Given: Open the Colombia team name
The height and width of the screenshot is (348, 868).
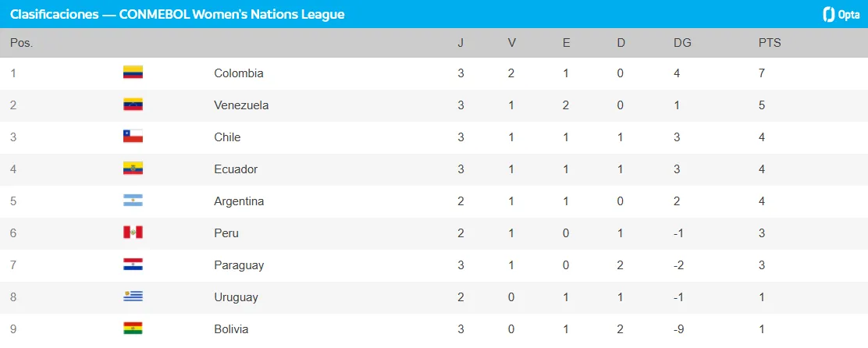Looking at the screenshot, I should click(x=238, y=73).
